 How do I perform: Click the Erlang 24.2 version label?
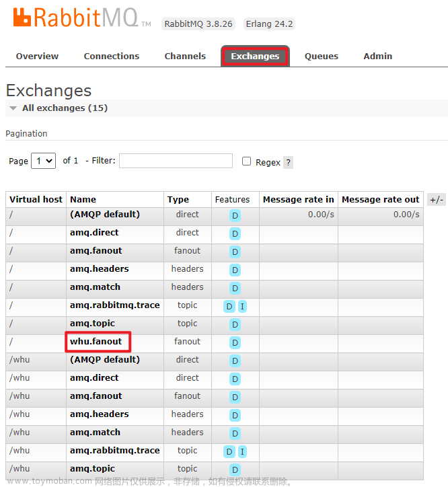tap(269, 24)
